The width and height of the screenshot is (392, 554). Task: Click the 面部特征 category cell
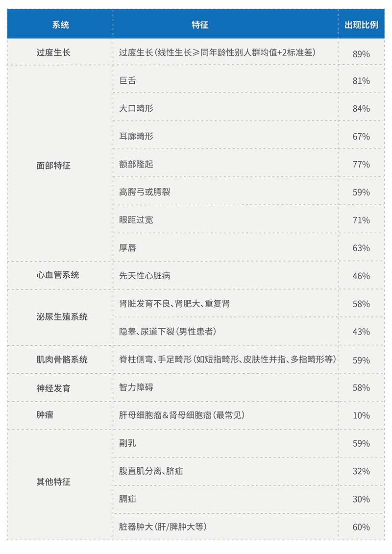point(53,166)
